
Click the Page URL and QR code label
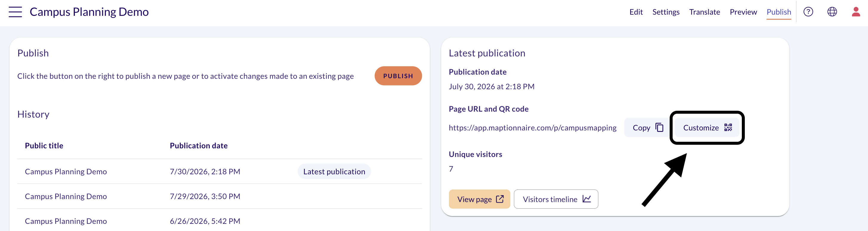(x=489, y=109)
